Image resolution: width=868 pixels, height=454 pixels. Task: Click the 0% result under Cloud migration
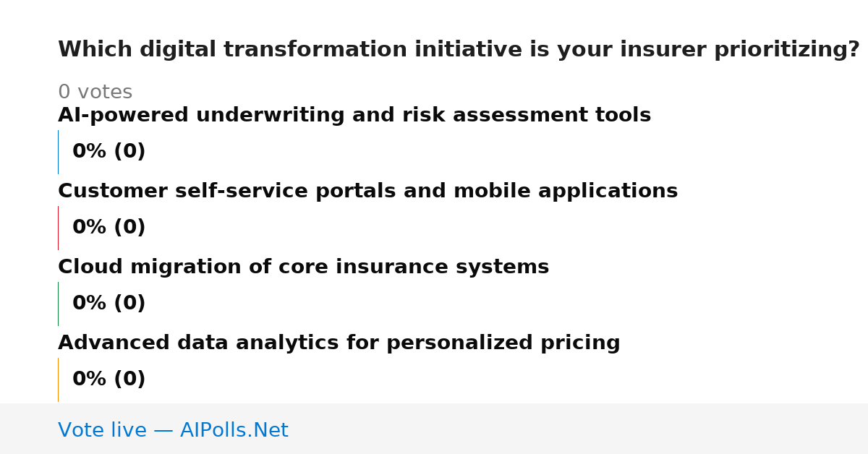[x=109, y=304]
